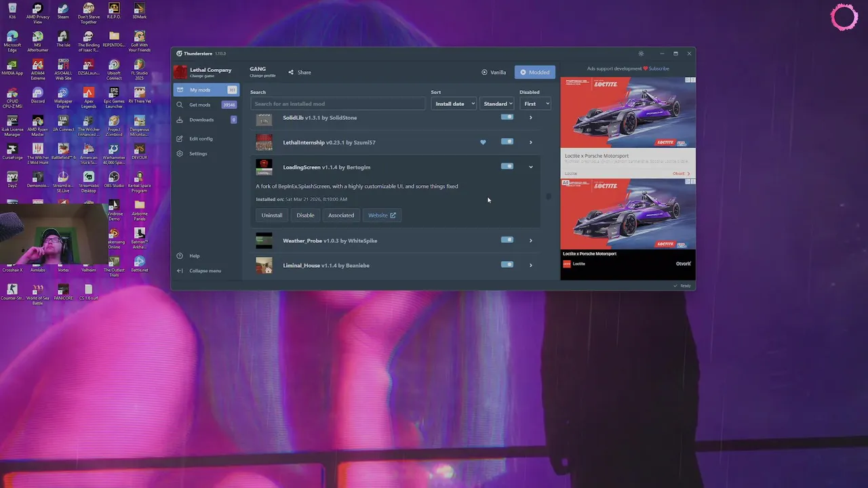Toggle LoadingScreen mod enabled switch
868x488 pixels.
(507, 166)
